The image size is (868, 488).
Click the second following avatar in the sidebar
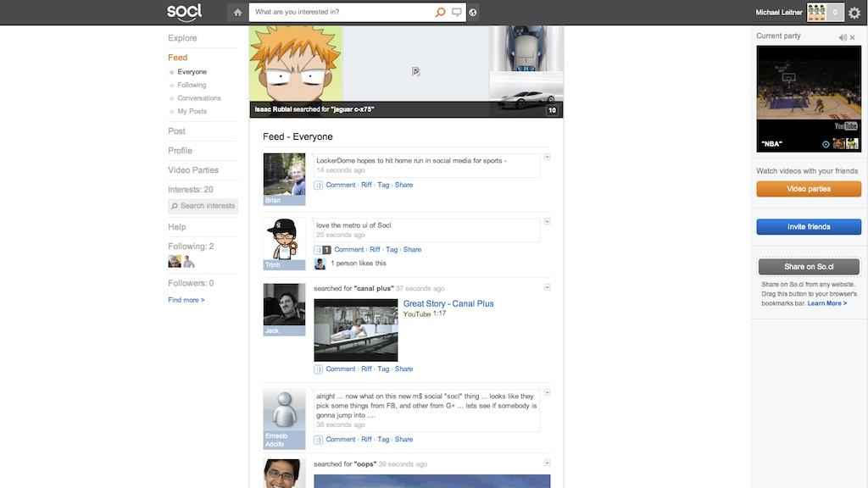point(189,261)
